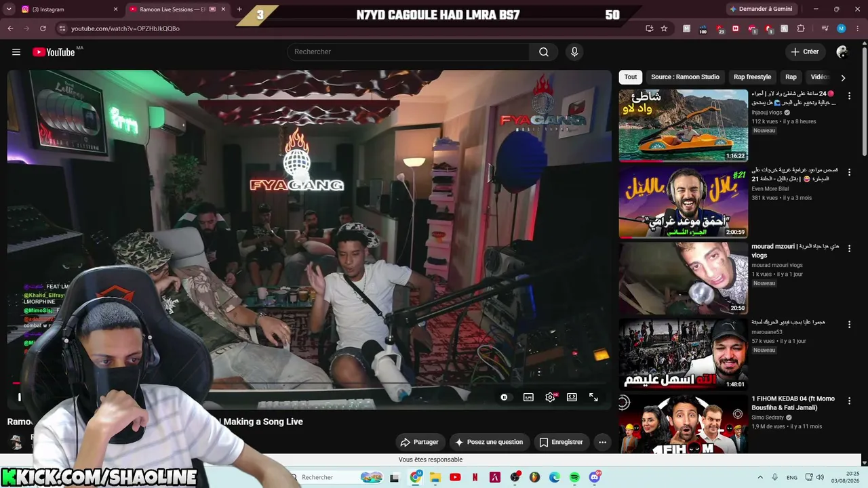Open Chrome media controls icon
Image resolution: width=868 pixels, height=488 pixels.
click(x=825, y=28)
